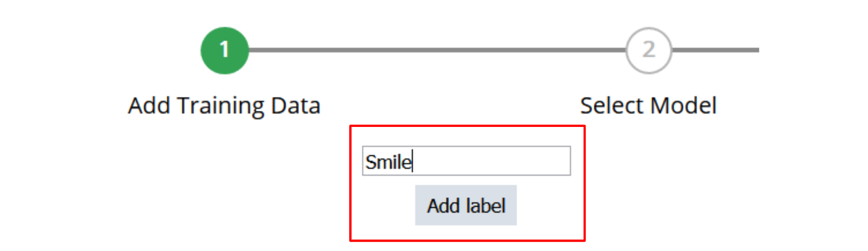The width and height of the screenshot is (868, 251).
Task: Click the button below the Smile text field
Action: click(466, 205)
